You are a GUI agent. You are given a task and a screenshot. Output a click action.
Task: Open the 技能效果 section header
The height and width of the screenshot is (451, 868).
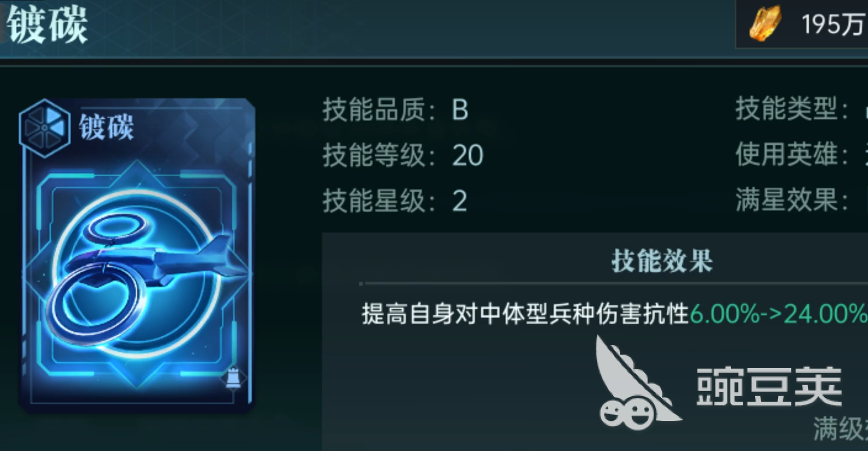point(662,261)
